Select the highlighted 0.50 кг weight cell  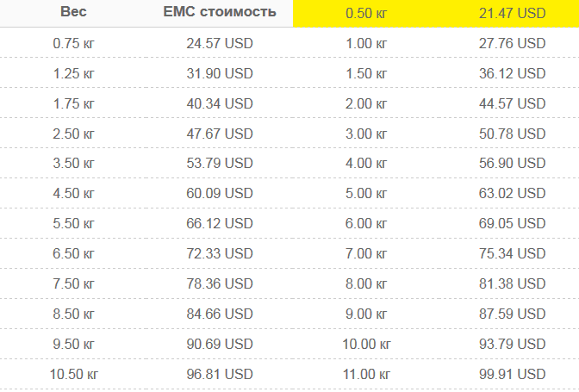[366, 13]
